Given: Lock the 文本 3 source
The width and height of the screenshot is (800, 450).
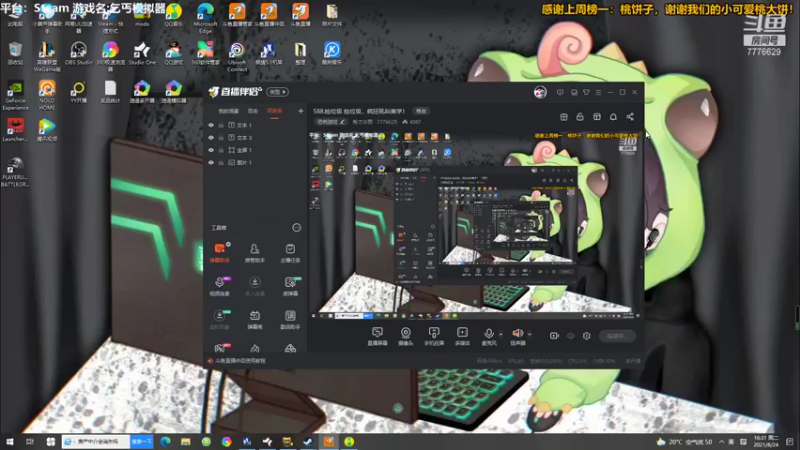Looking at the screenshot, I should 221,138.
